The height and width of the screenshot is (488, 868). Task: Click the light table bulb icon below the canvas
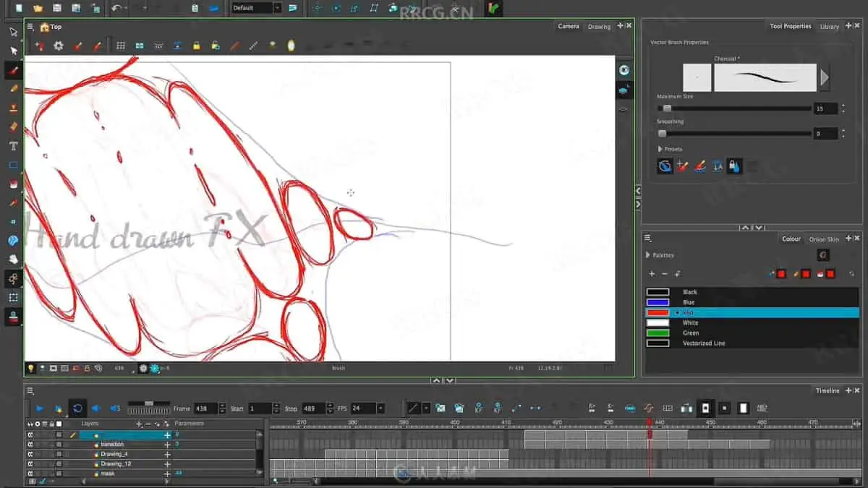(x=31, y=368)
